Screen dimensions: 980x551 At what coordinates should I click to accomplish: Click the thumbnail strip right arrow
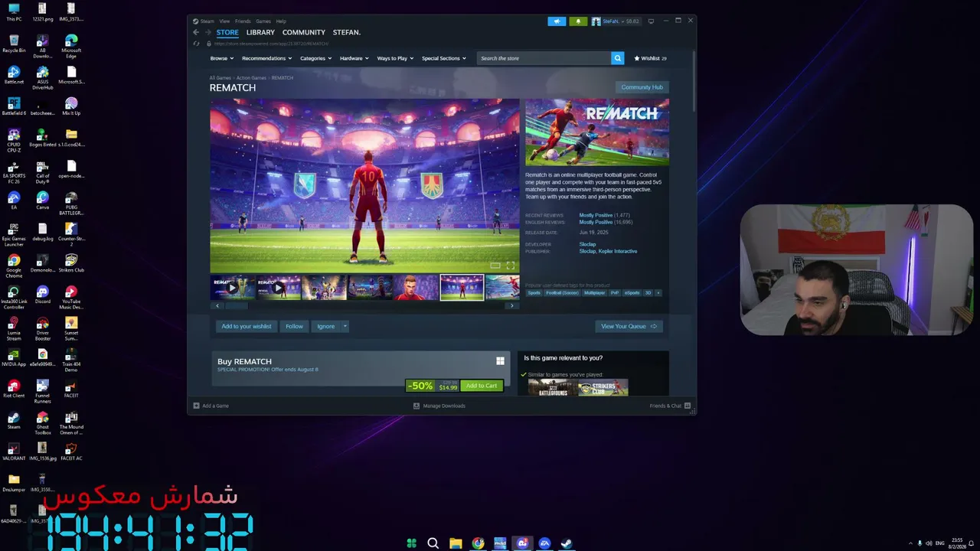pyautogui.click(x=512, y=306)
